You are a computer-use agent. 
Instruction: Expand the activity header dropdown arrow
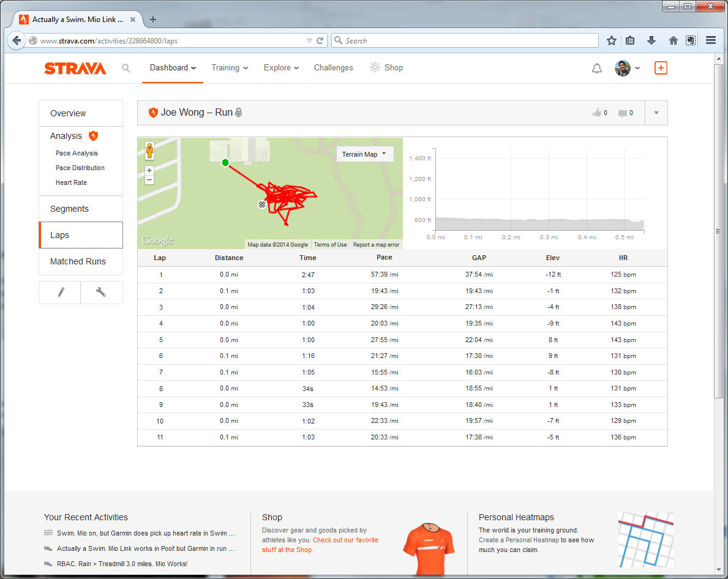[x=656, y=113]
